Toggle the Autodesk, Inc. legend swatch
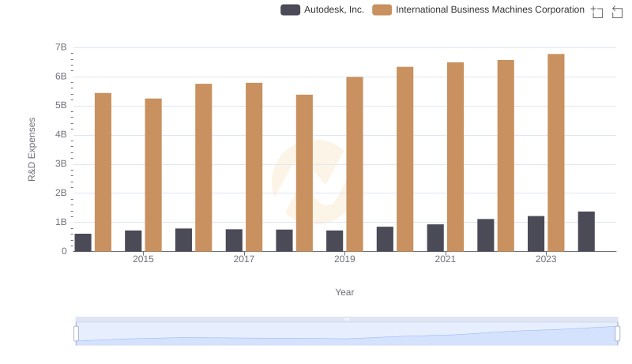The height and width of the screenshot is (364, 632). (290, 9)
